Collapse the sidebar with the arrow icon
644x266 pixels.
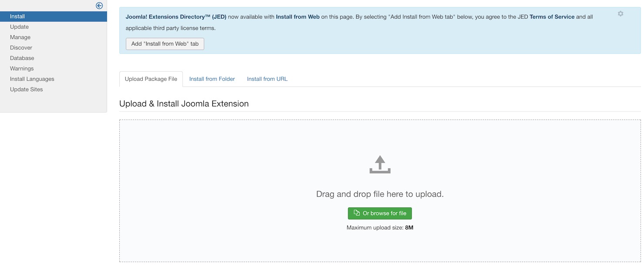99,6
